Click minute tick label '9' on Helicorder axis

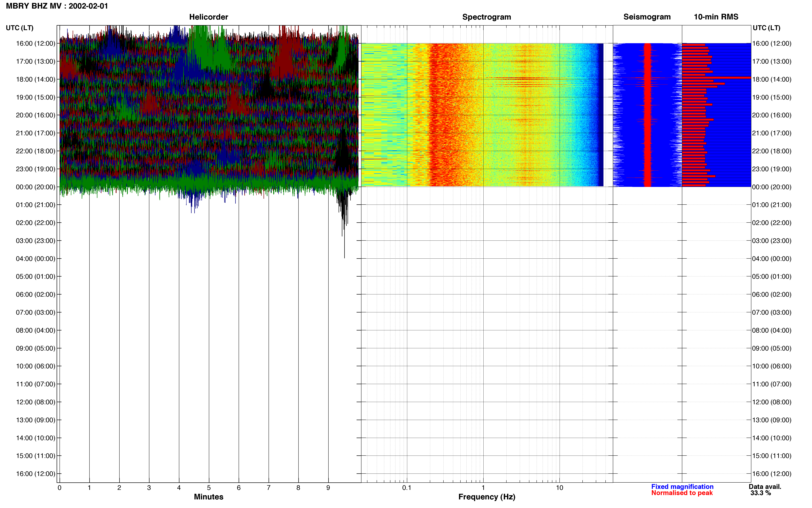328,487
